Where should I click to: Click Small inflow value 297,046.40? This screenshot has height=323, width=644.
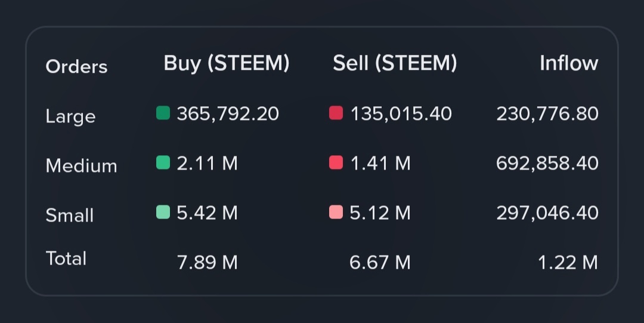[x=547, y=213]
